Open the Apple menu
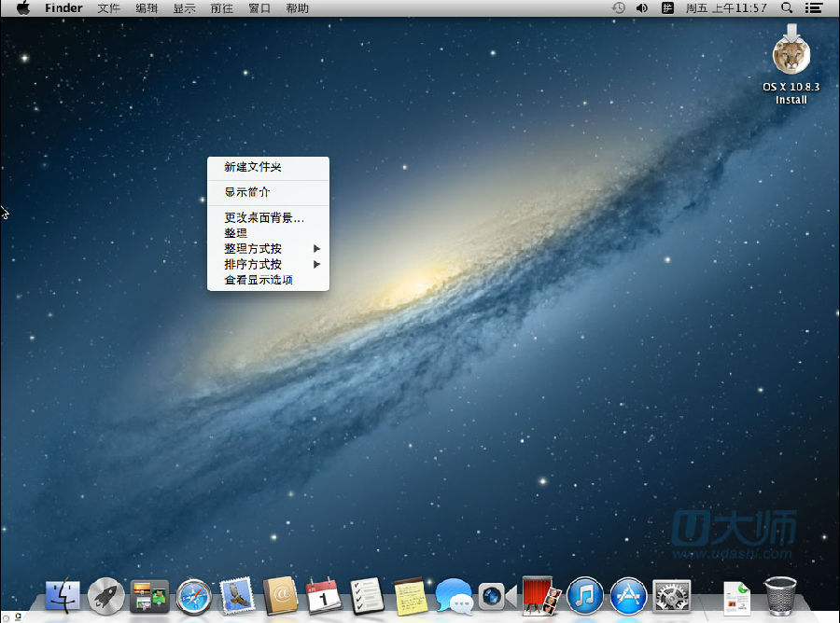 click(23, 8)
